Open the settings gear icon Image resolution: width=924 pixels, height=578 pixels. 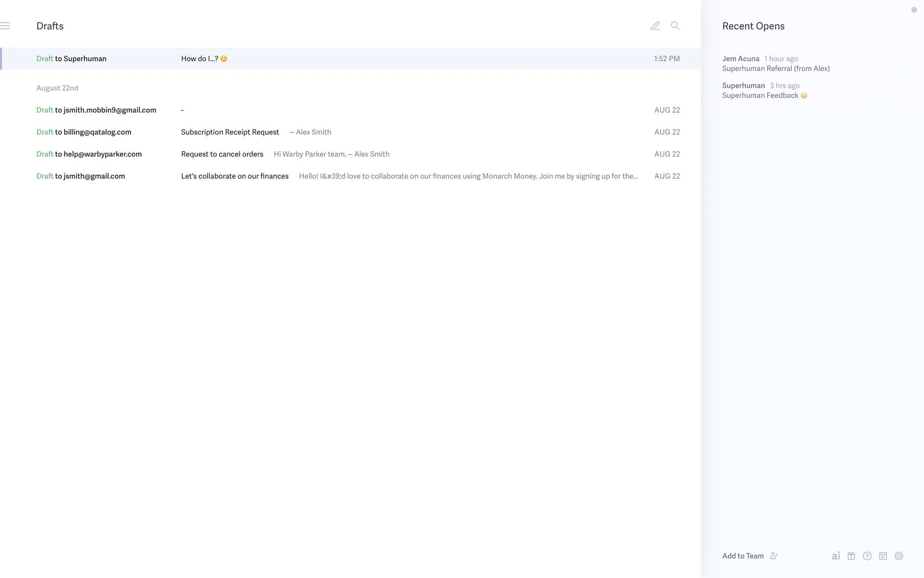(x=899, y=556)
